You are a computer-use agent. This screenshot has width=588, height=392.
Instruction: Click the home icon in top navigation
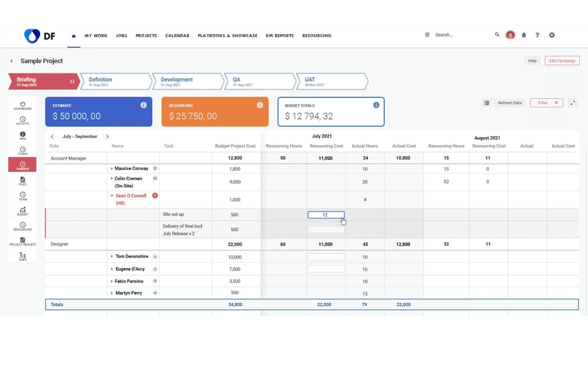pos(73,36)
